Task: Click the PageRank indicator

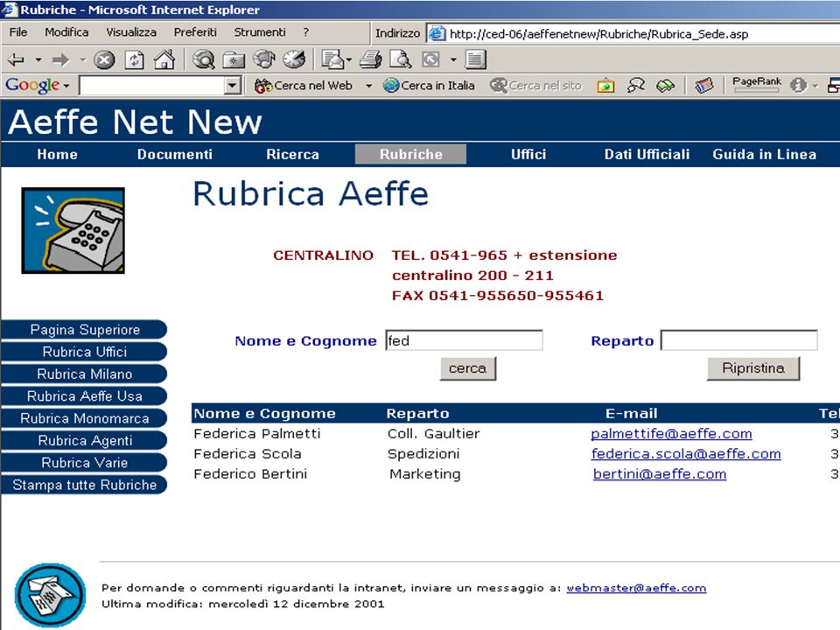Action: tap(756, 84)
